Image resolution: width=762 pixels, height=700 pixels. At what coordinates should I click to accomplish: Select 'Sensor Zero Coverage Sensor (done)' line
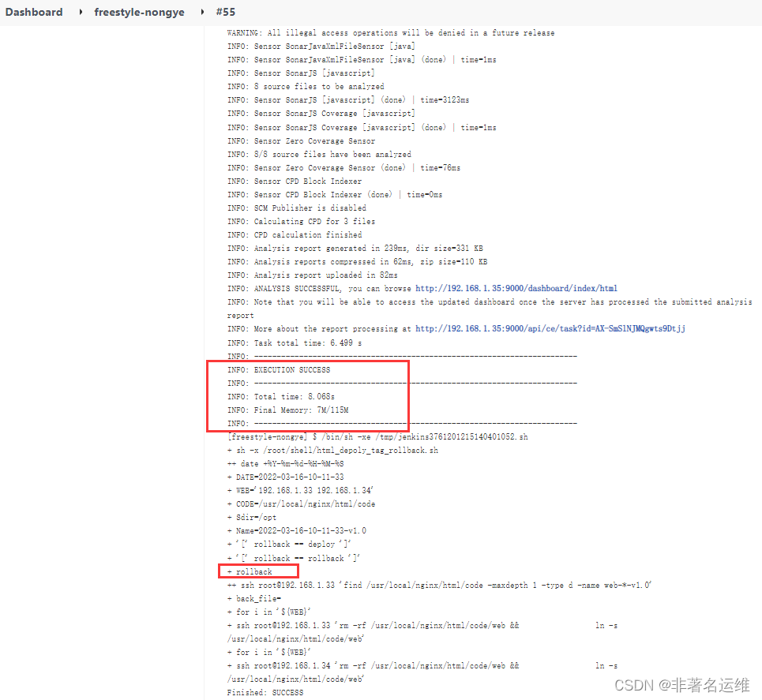(x=343, y=168)
